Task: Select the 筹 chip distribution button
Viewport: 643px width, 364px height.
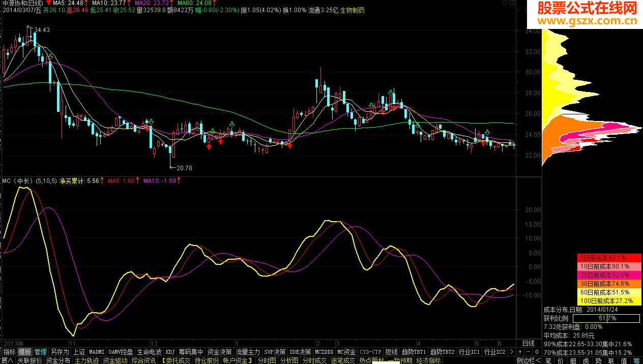Action: click(637, 360)
